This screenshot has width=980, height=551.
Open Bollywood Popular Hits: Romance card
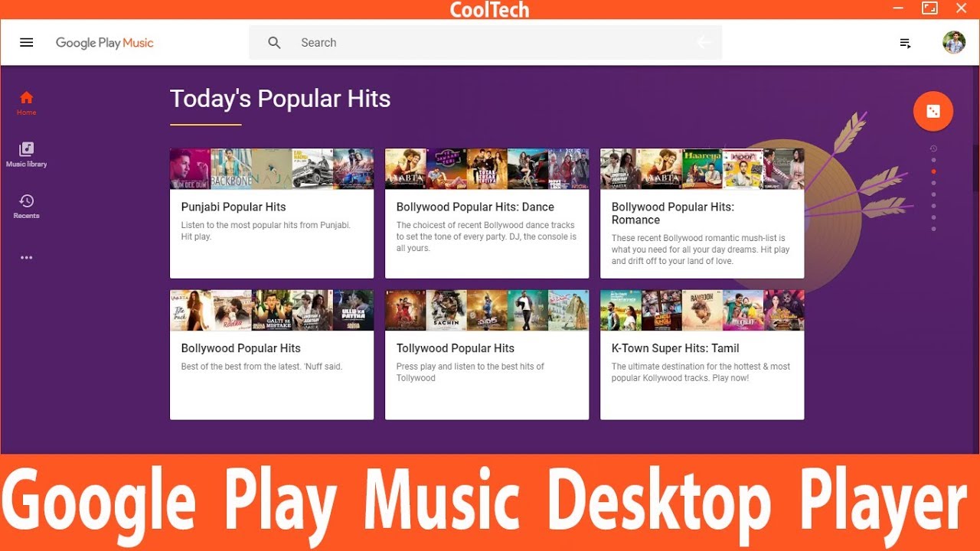tap(702, 214)
